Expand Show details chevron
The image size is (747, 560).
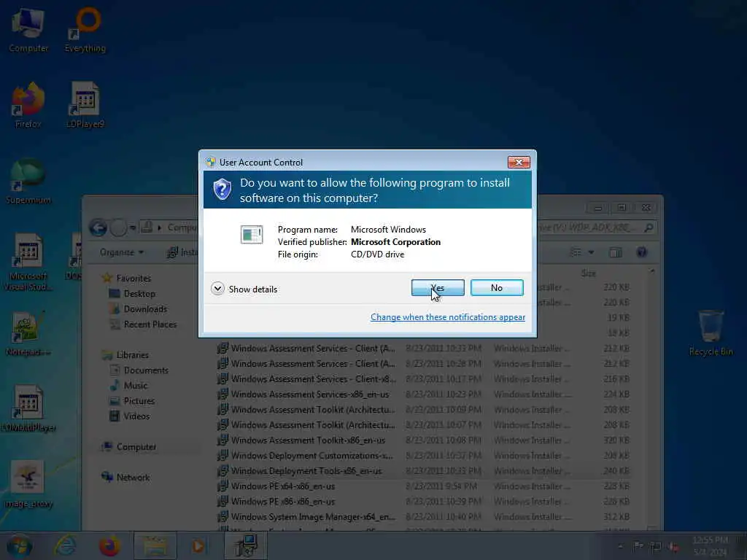(x=217, y=289)
